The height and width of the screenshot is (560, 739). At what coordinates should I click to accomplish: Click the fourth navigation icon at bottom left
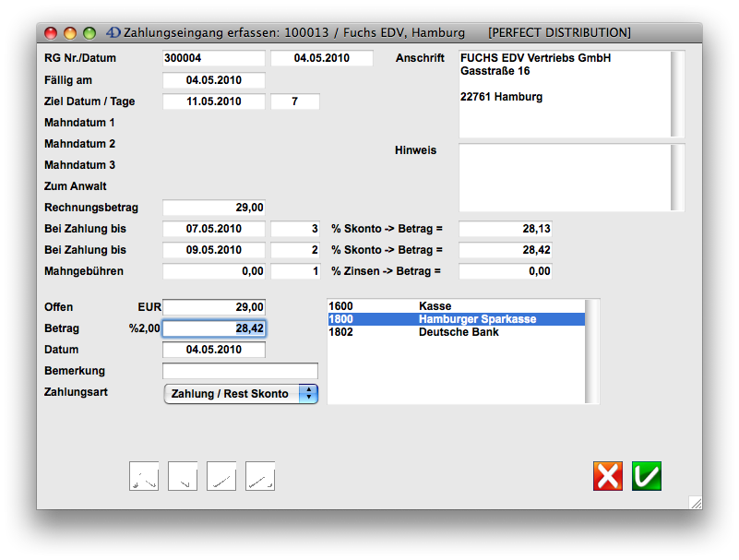tap(260, 476)
